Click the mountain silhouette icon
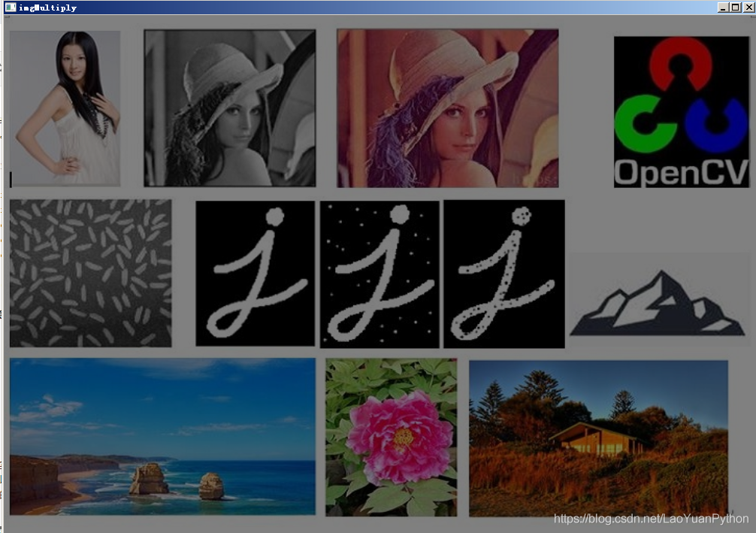Screen dimensions: 756x533 [x=657, y=303]
